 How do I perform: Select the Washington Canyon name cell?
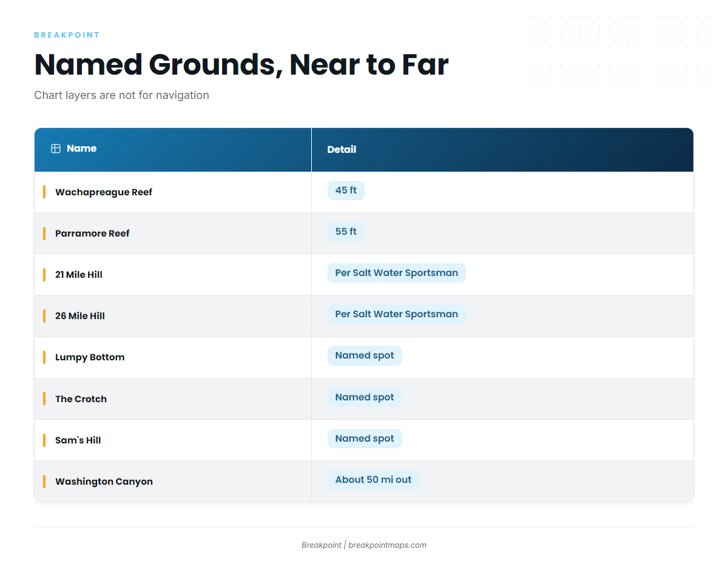click(173, 482)
